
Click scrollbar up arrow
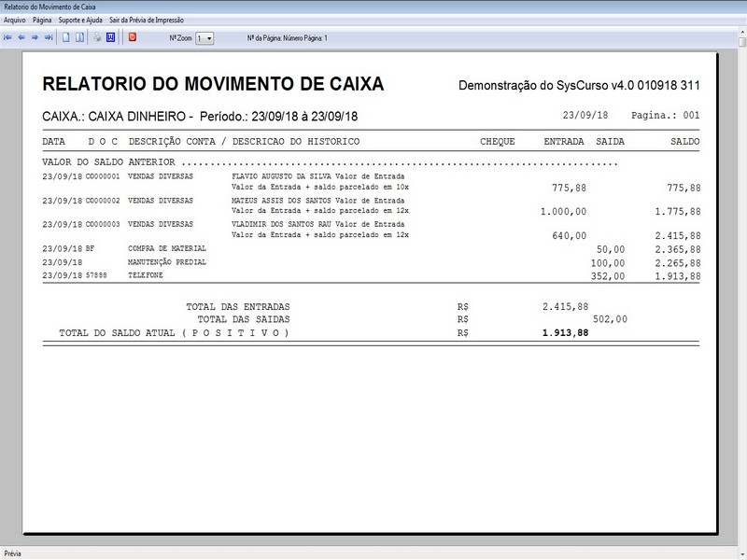(742, 32)
